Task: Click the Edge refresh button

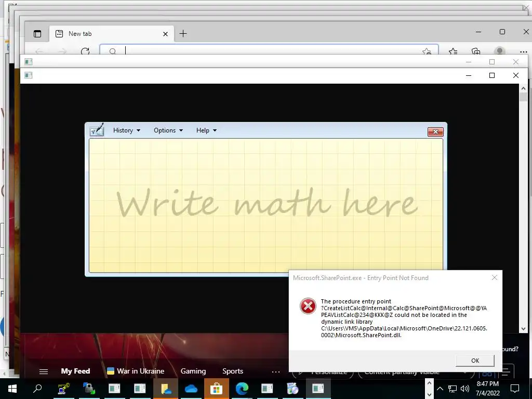Action: pos(85,51)
